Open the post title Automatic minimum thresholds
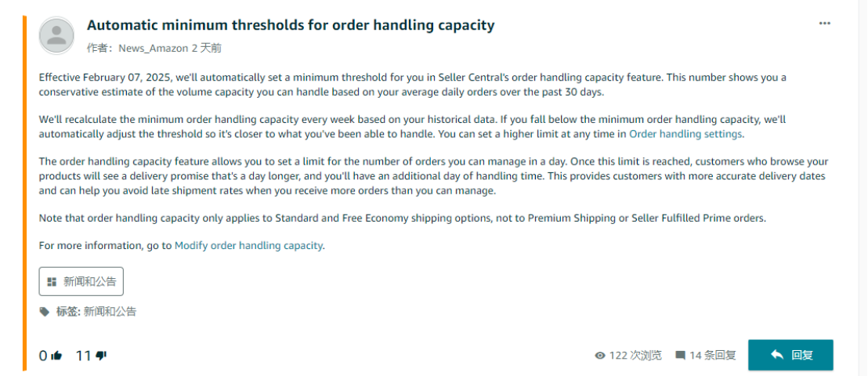The width and height of the screenshot is (868, 376). (291, 25)
